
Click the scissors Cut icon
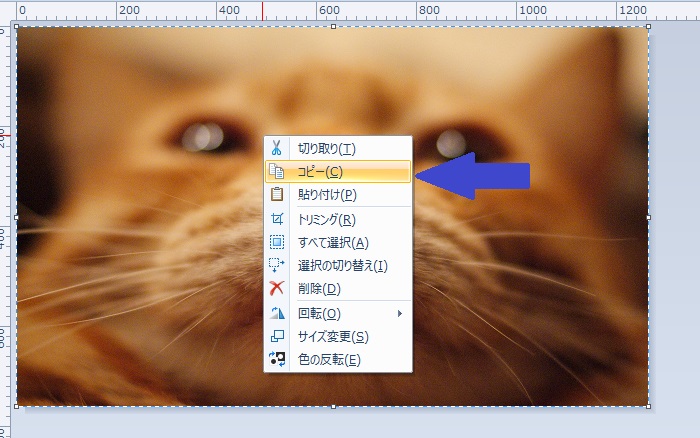coord(276,148)
